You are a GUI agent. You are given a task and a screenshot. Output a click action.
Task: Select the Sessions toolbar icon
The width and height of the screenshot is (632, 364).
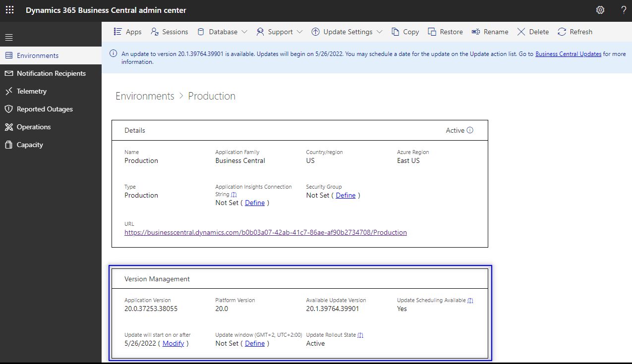click(x=169, y=31)
